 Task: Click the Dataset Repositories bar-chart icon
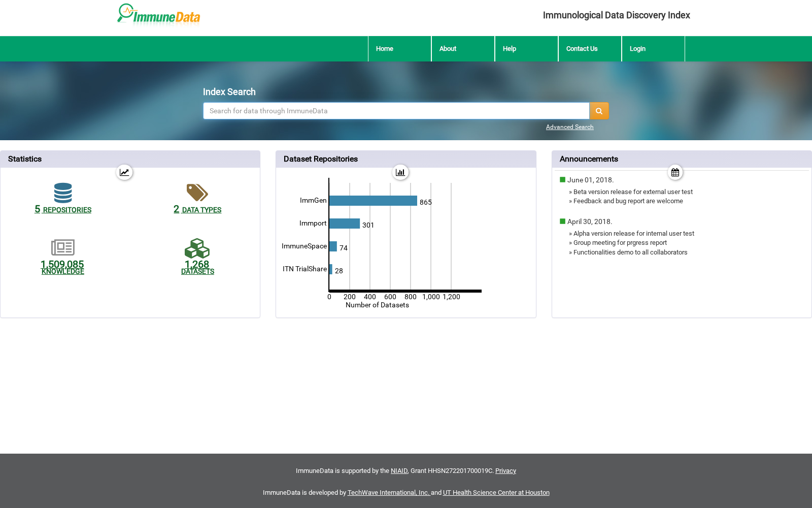400,172
